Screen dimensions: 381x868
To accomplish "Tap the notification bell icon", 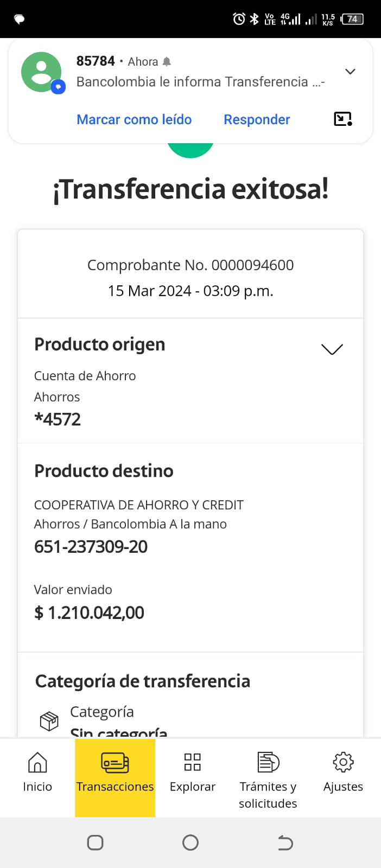I will (x=167, y=62).
